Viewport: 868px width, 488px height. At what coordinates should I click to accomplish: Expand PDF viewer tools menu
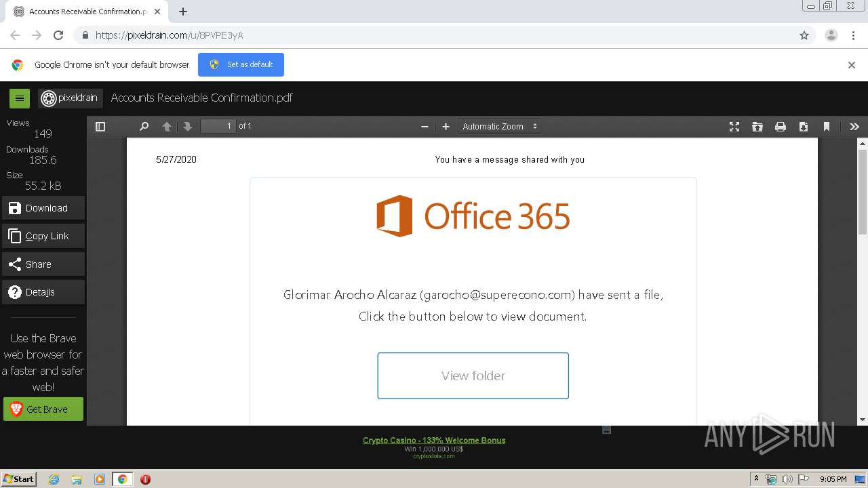(854, 127)
